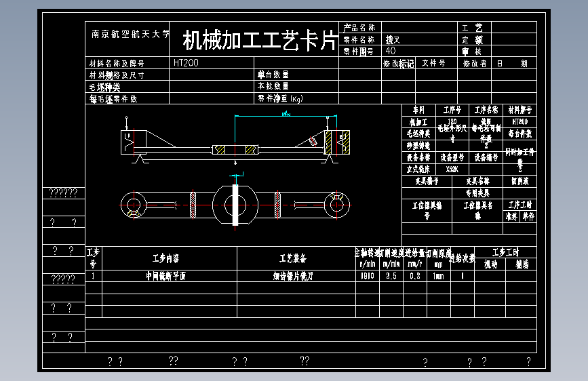588x381 pixels.
Task: Select the 专用夹具 fixture value
Action: 477,193
